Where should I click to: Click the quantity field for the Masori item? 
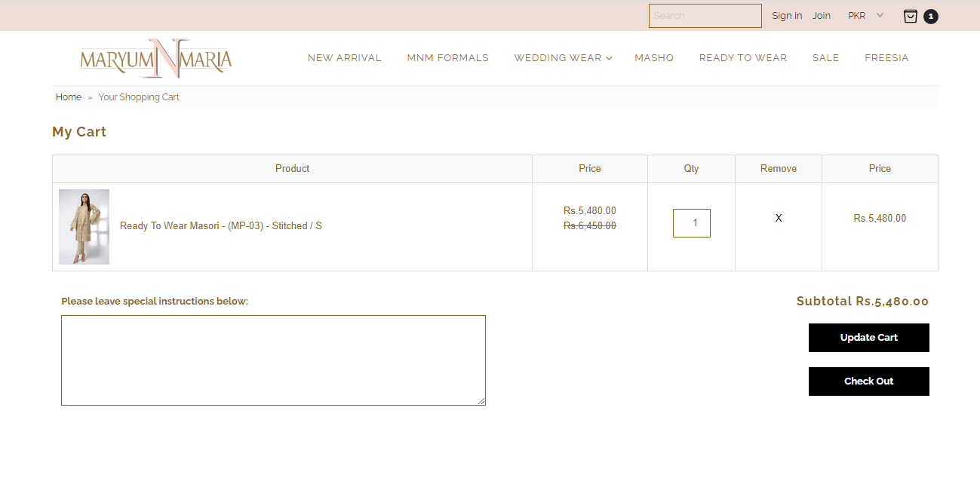click(x=692, y=223)
